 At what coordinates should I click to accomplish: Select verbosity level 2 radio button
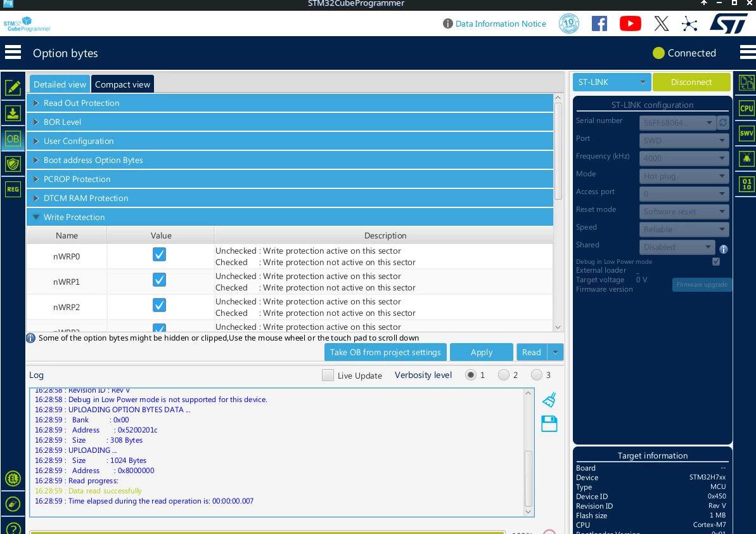click(x=503, y=375)
